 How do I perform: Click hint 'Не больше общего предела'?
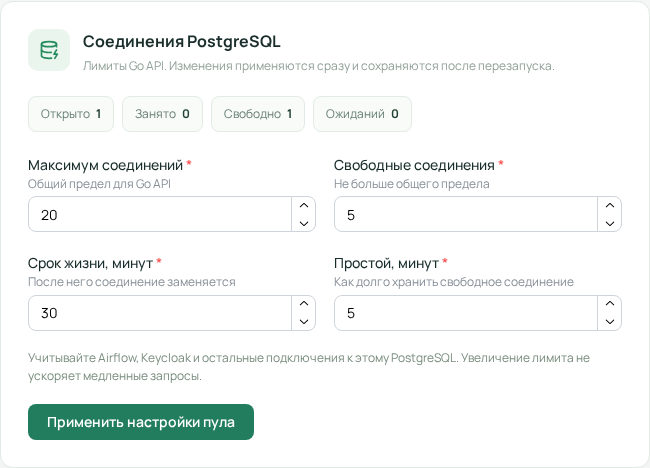point(412,184)
